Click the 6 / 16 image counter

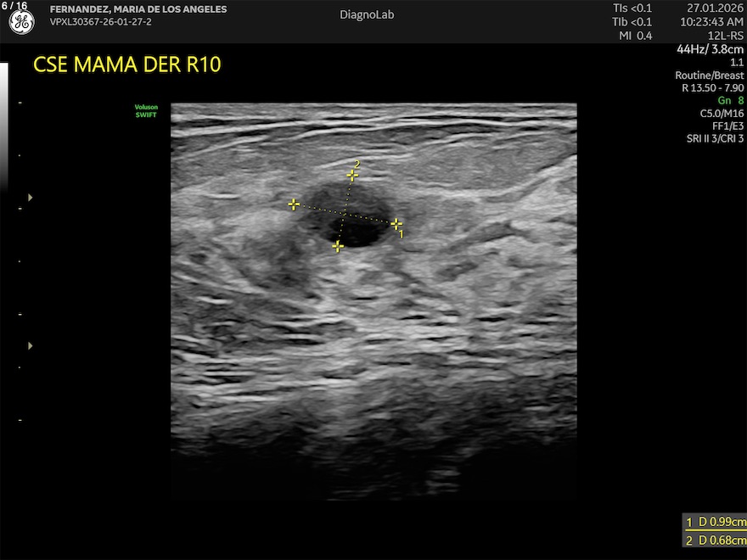(14, 6)
